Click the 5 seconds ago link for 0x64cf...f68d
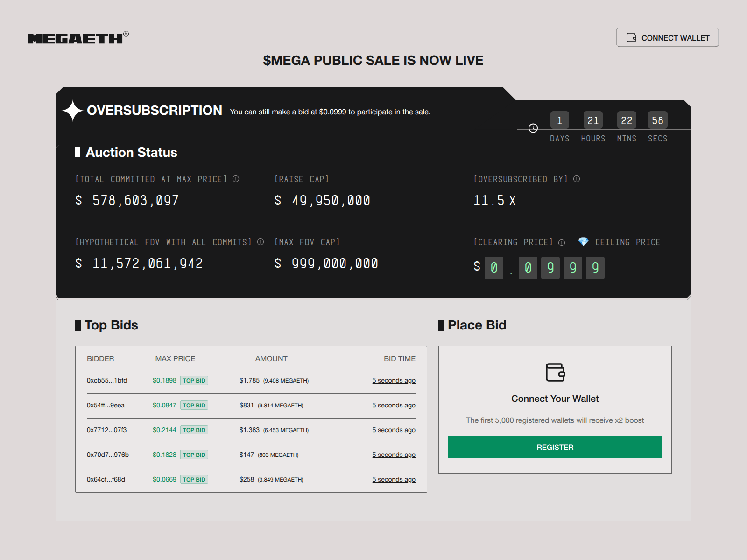The width and height of the screenshot is (747, 560). point(394,479)
